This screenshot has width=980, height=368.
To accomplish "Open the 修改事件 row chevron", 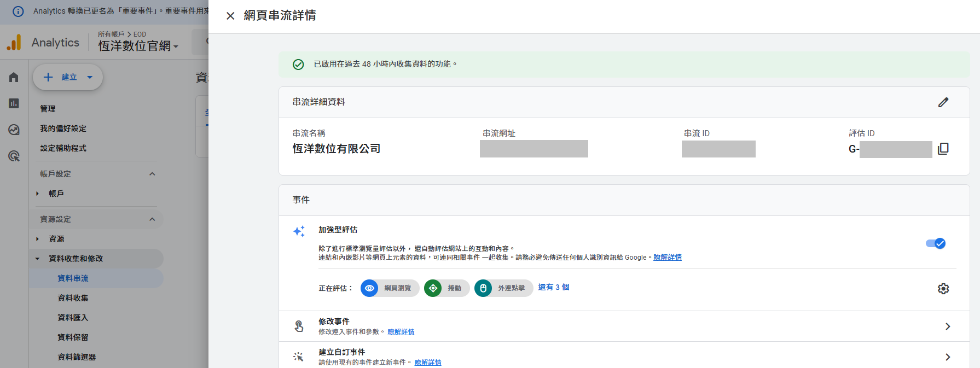I will click(x=948, y=326).
